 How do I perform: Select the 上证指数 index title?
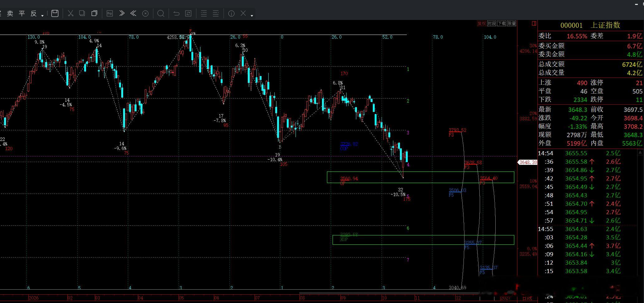tap(605, 25)
